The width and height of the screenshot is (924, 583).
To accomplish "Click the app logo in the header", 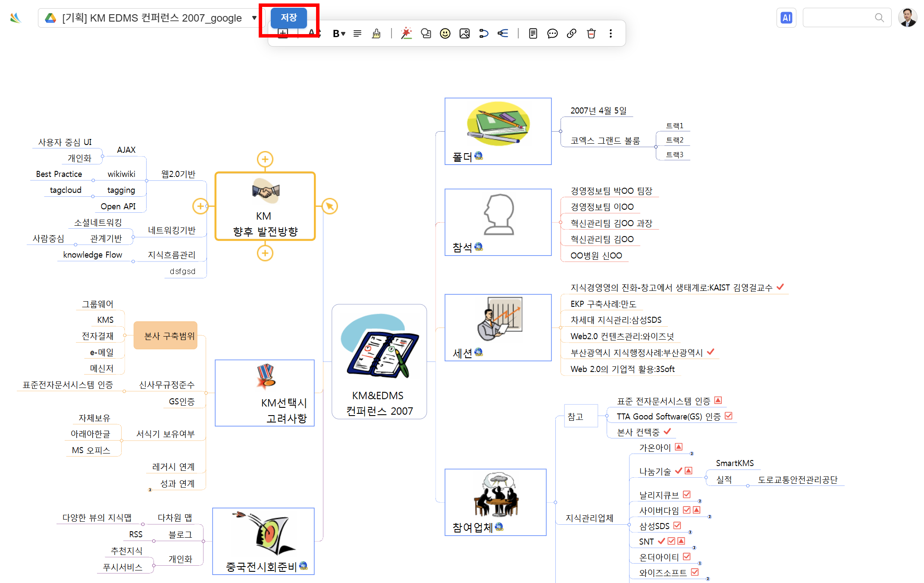I will click(16, 18).
